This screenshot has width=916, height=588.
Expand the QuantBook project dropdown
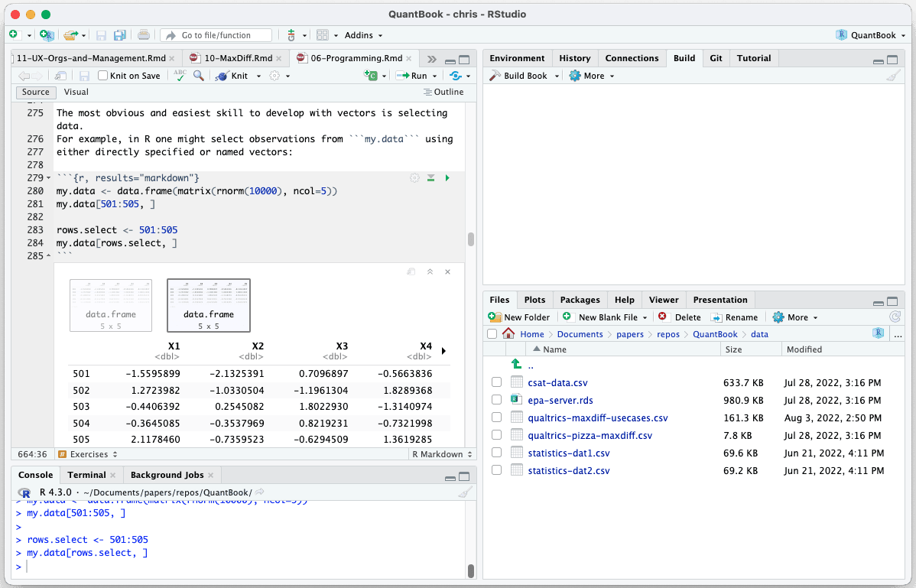tap(872, 35)
